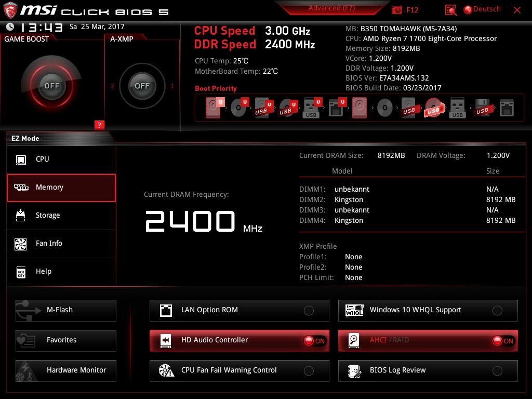Screen dimensions: 532x399
Task: Open the Help section
Action: tap(61, 272)
